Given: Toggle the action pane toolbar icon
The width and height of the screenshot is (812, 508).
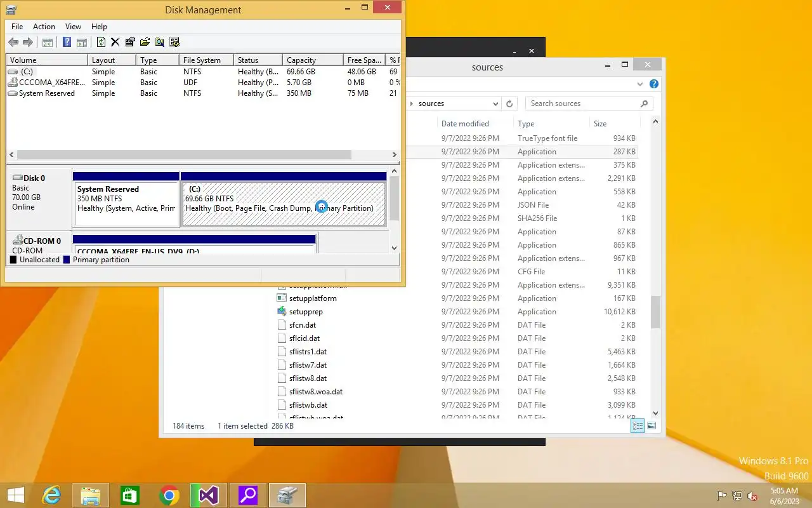Looking at the screenshot, I should pos(82,43).
